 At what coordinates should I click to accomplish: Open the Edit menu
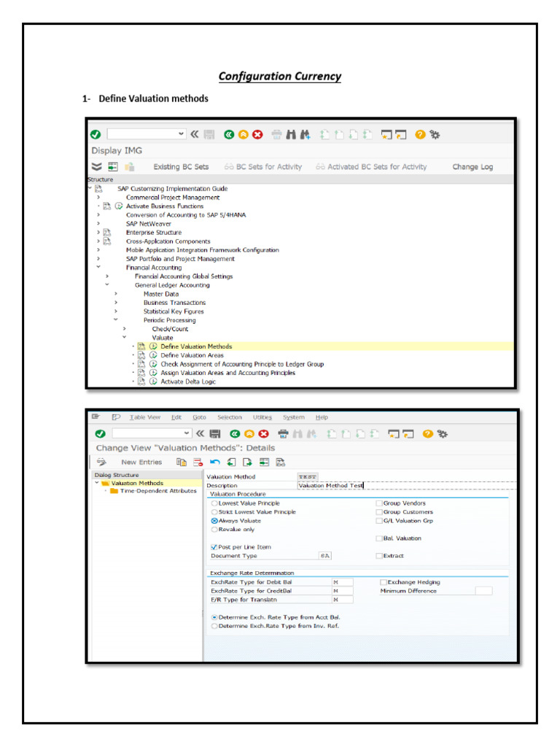coord(176,417)
